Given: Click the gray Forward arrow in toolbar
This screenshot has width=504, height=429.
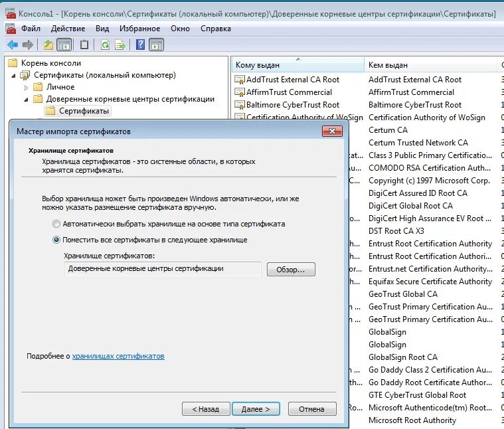Looking at the screenshot, I should tap(28, 44).
